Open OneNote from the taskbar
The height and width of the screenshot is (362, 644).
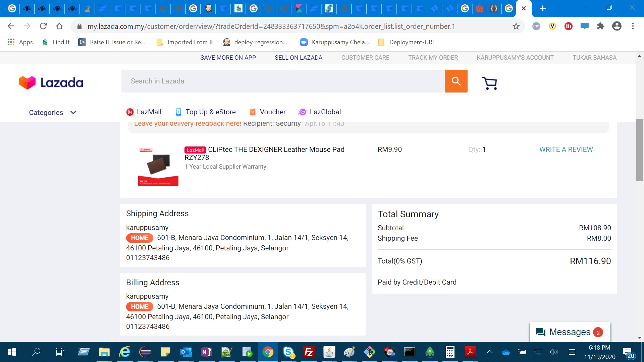pos(206,352)
